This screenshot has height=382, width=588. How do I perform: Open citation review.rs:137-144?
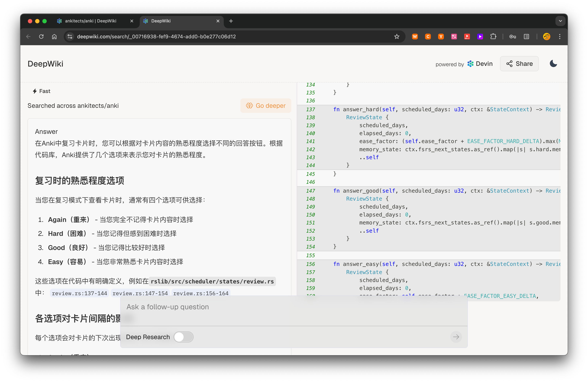pos(79,293)
